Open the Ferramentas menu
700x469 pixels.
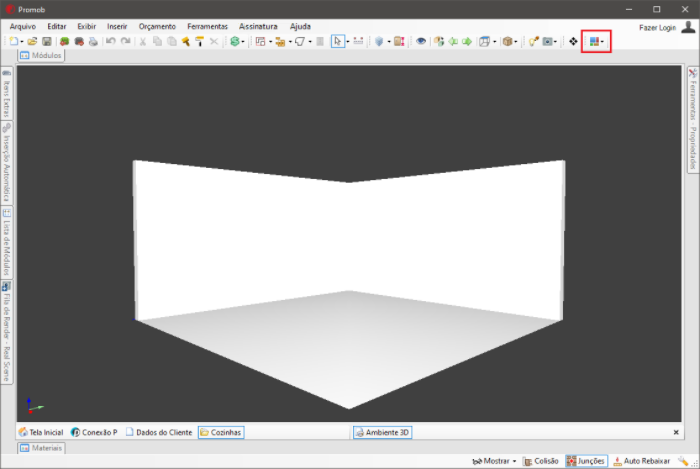pyautogui.click(x=208, y=26)
